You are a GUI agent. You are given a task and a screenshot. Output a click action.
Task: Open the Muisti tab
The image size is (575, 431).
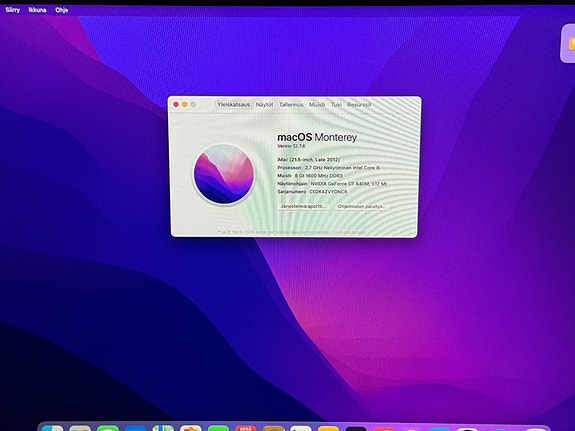pos(317,105)
